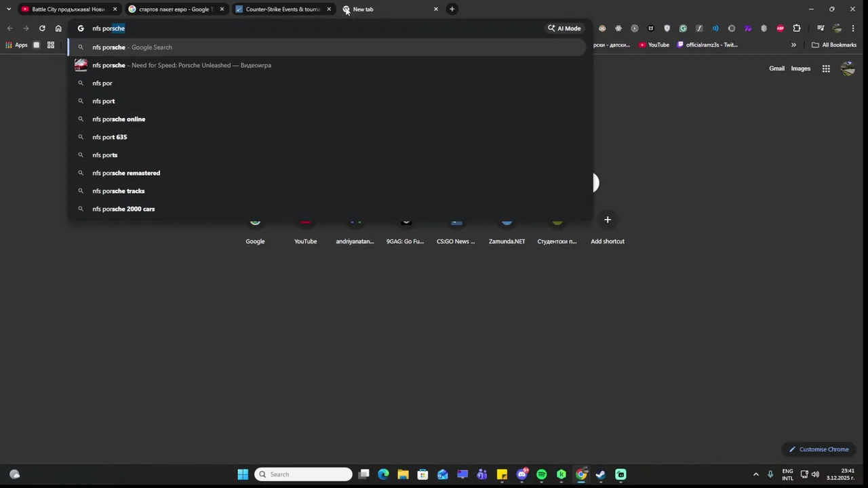Open officialramz3s Twitch bookmark
This screenshot has height=488, width=868.
[x=707, y=45]
